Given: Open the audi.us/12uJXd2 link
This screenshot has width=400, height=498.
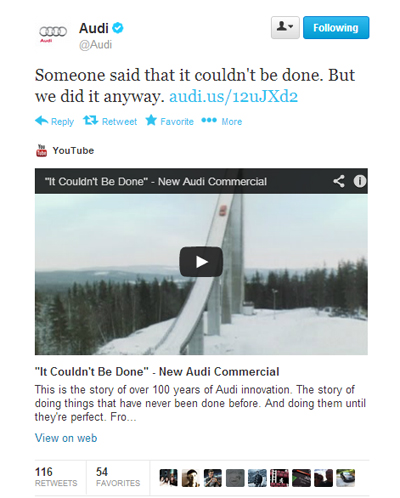Looking at the screenshot, I should click(x=233, y=96).
